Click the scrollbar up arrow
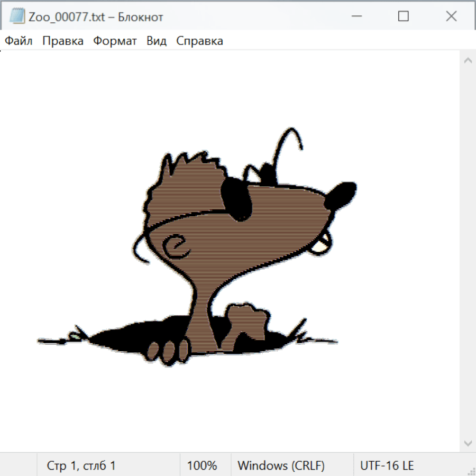476x476 pixels. tap(468, 61)
